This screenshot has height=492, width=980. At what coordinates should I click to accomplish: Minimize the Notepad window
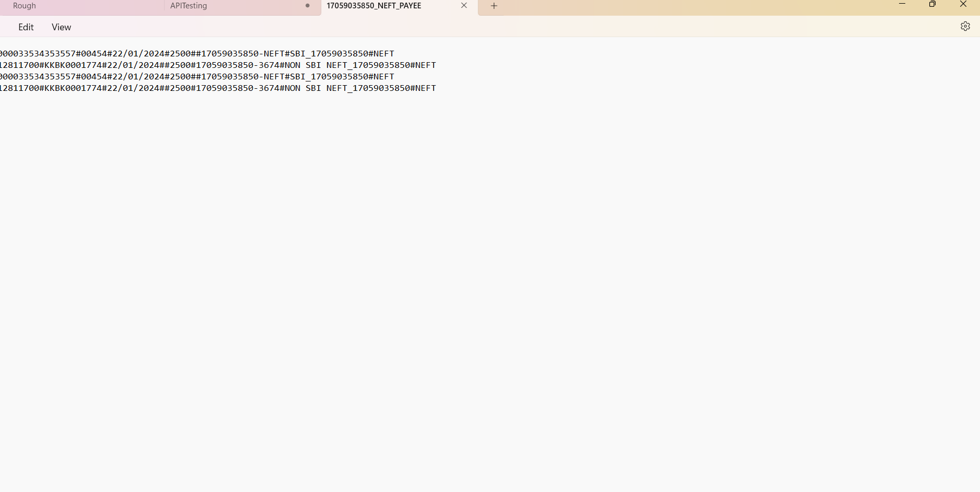point(902,4)
